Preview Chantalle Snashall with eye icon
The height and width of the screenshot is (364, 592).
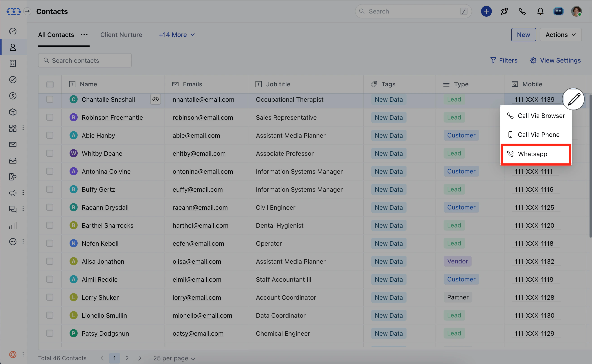coord(156,99)
